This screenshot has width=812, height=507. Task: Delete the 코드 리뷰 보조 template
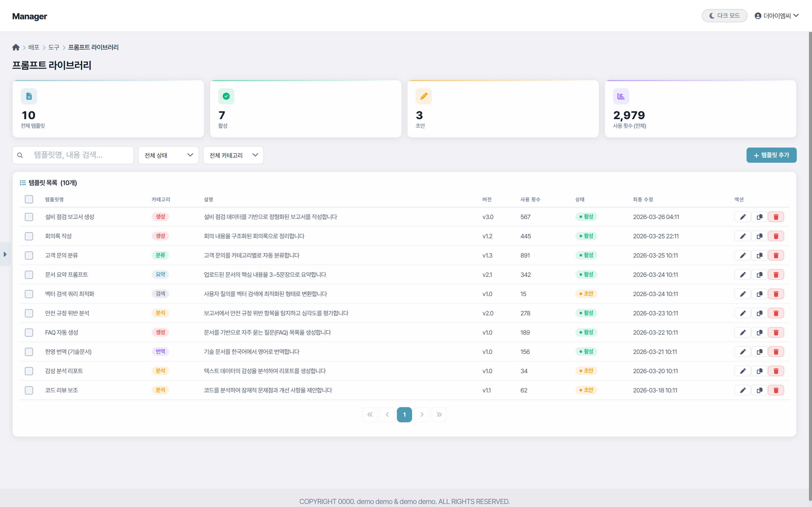click(x=776, y=390)
